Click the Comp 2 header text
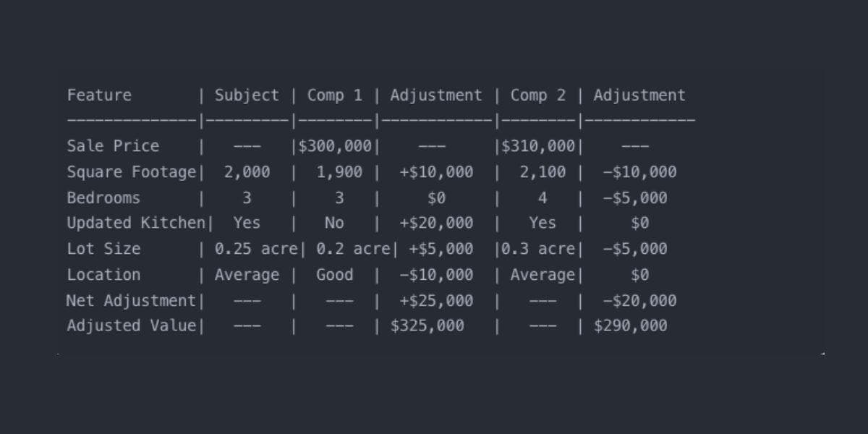This screenshot has height=434, width=868. (537, 95)
